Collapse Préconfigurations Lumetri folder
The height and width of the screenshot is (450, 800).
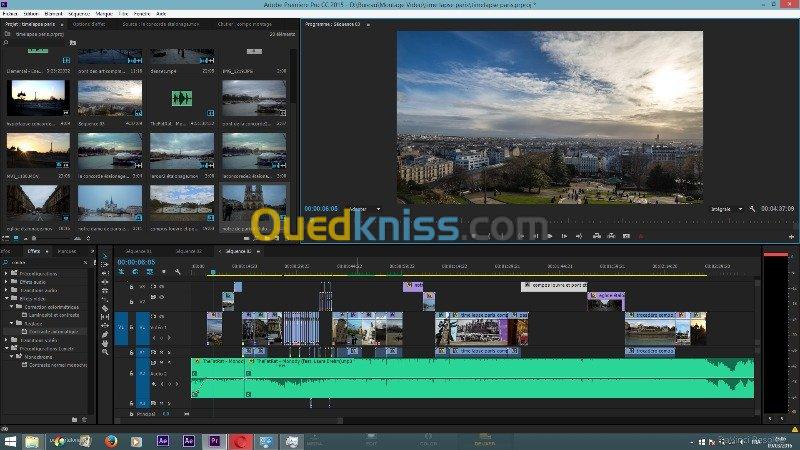pyautogui.click(x=6, y=348)
